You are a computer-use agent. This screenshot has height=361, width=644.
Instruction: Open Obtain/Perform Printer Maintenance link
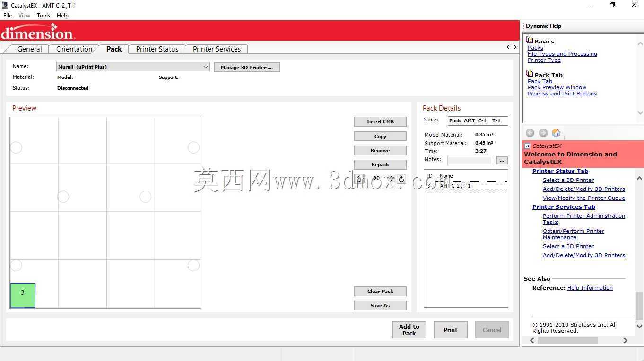click(574, 234)
